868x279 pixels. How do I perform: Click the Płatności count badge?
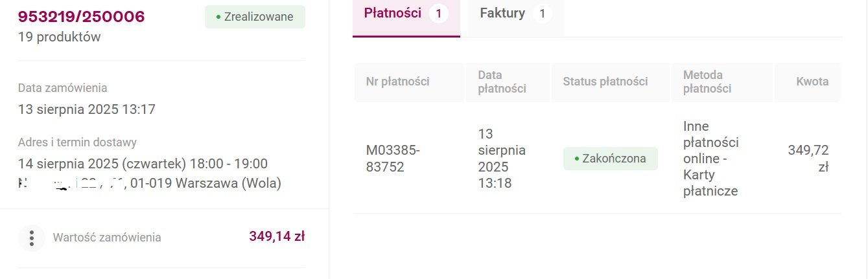point(439,14)
